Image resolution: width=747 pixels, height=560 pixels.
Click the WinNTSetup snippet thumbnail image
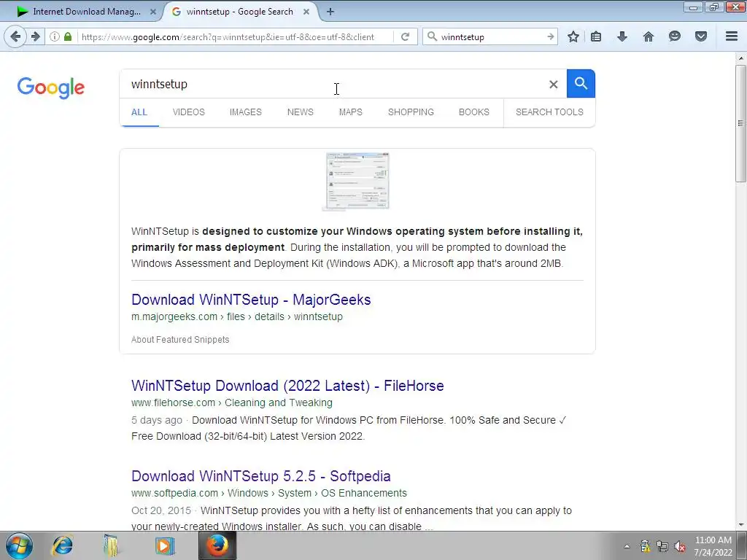tap(357, 181)
